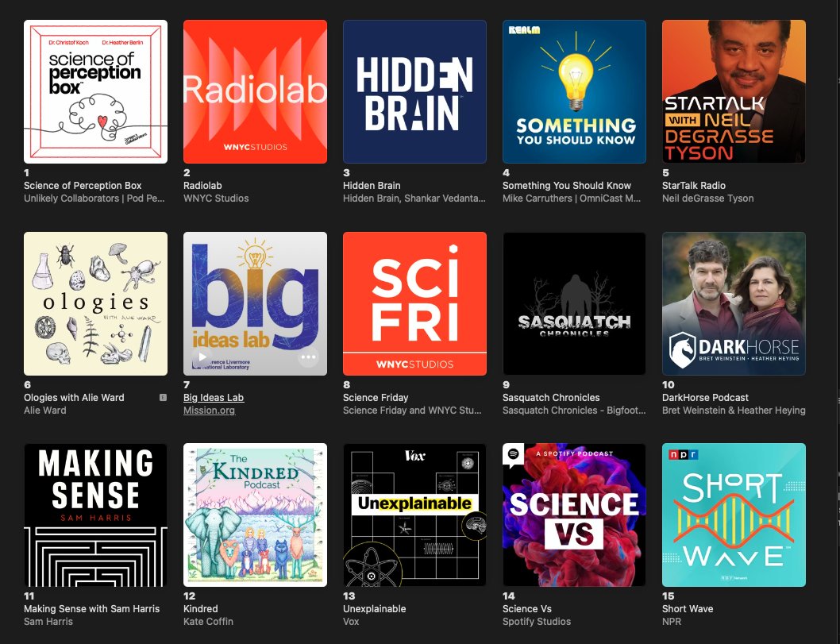Image resolution: width=840 pixels, height=644 pixels.
Task: Click the Short Wave title
Action: point(688,608)
